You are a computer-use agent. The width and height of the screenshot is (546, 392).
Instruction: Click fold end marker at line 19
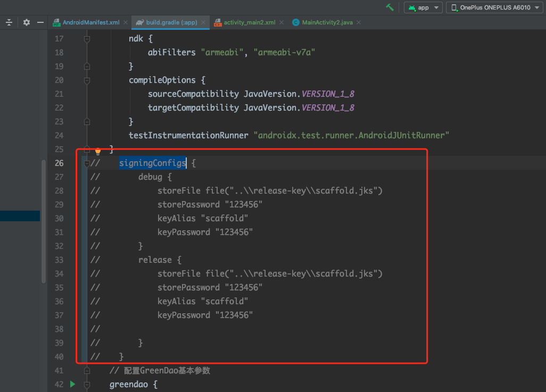pyautogui.click(x=87, y=66)
